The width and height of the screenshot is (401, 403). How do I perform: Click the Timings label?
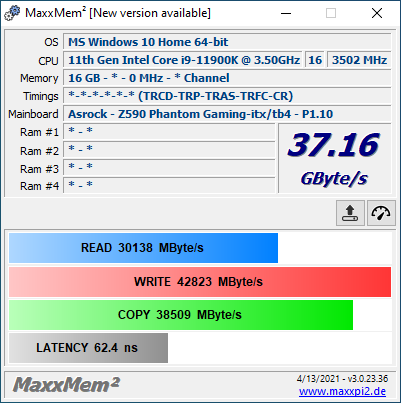pyautogui.click(x=41, y=96)
